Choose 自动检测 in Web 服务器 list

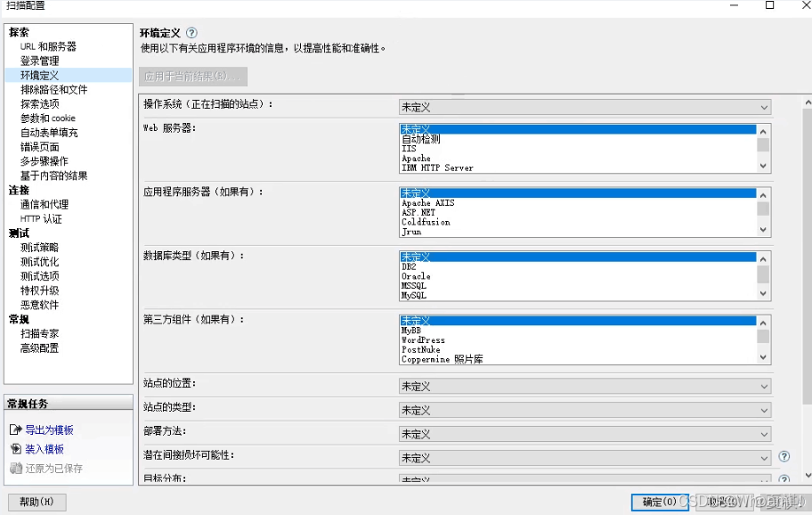pos(421,139)
